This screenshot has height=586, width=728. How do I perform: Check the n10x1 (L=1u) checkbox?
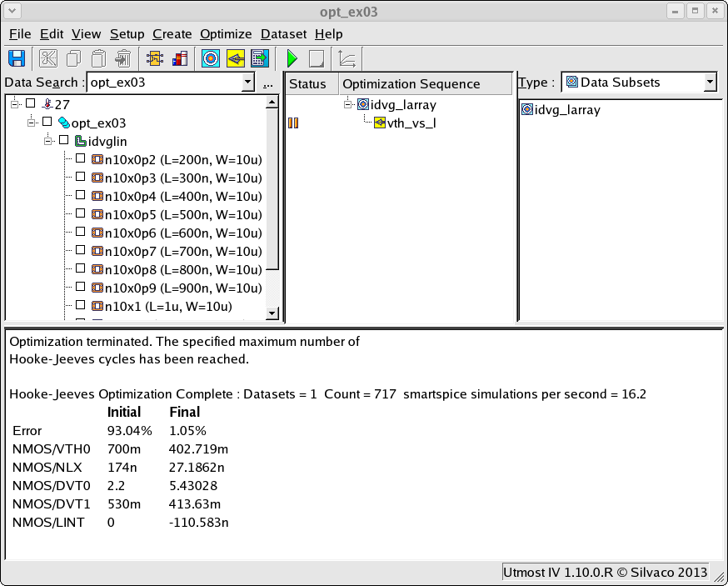tap(80, 305)
